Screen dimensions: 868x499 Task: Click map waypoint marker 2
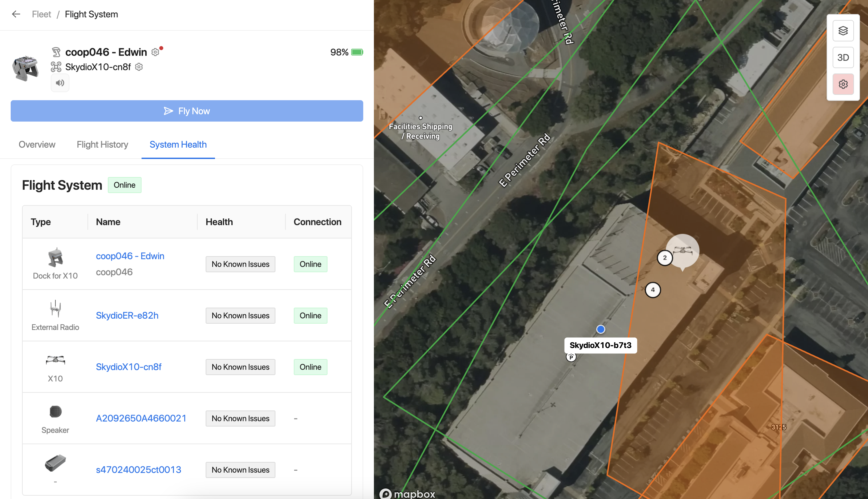pos(665,258)
